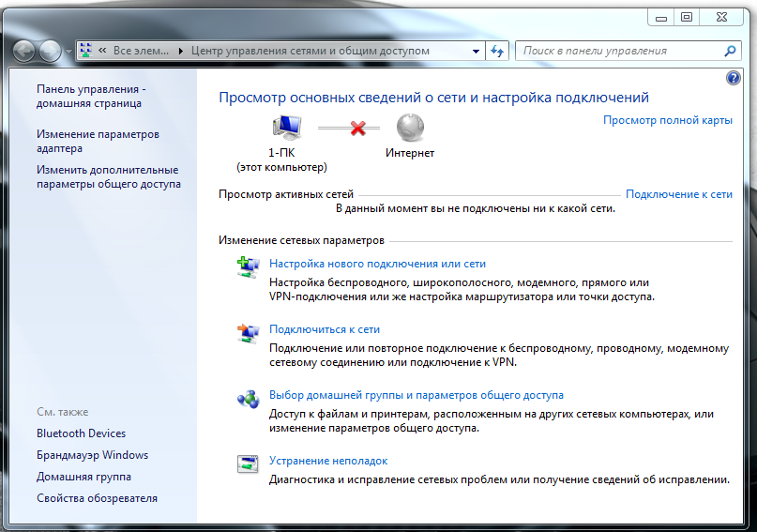Go back with the back arrow button
Screen dimensions: 757x532
(25, 51)
